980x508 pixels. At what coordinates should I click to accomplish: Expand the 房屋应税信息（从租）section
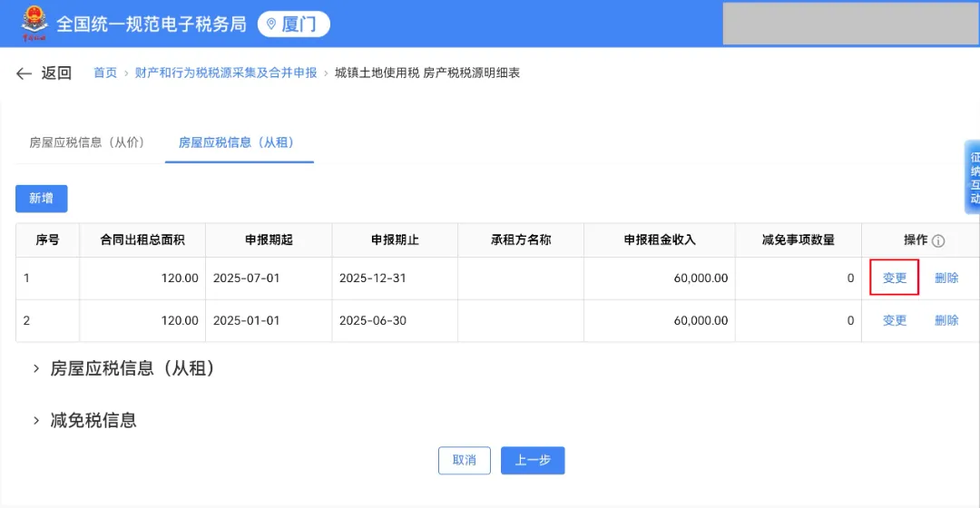36,368
